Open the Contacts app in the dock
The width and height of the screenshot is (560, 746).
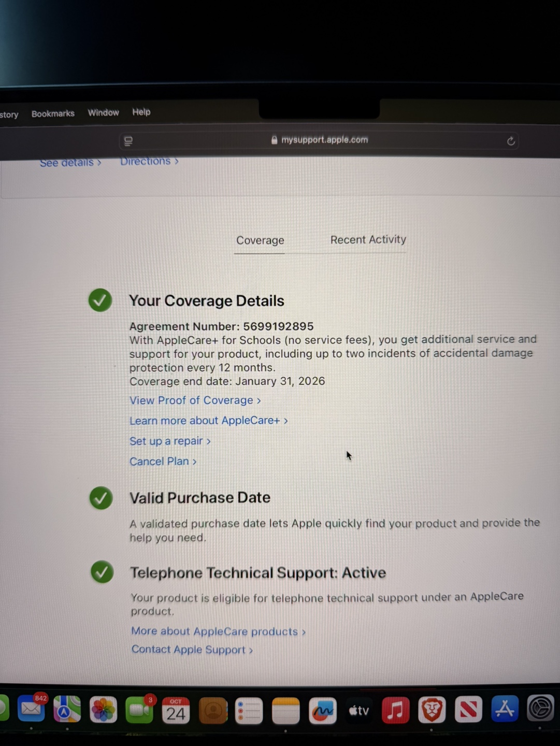pyautogui.click(x=213, y=711)
